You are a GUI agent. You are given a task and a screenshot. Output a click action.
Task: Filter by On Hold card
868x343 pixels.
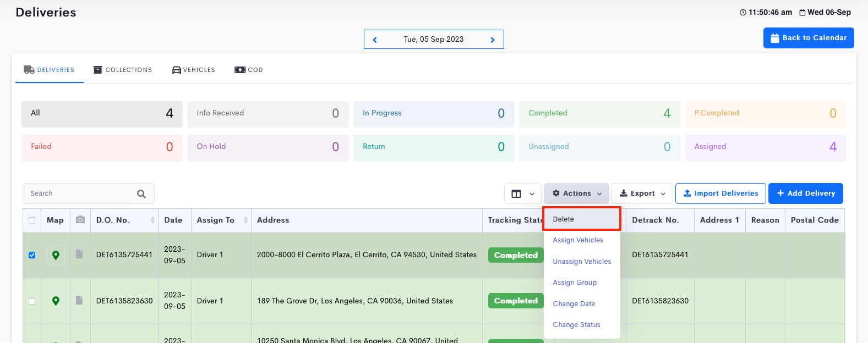(x=268, y=148)
